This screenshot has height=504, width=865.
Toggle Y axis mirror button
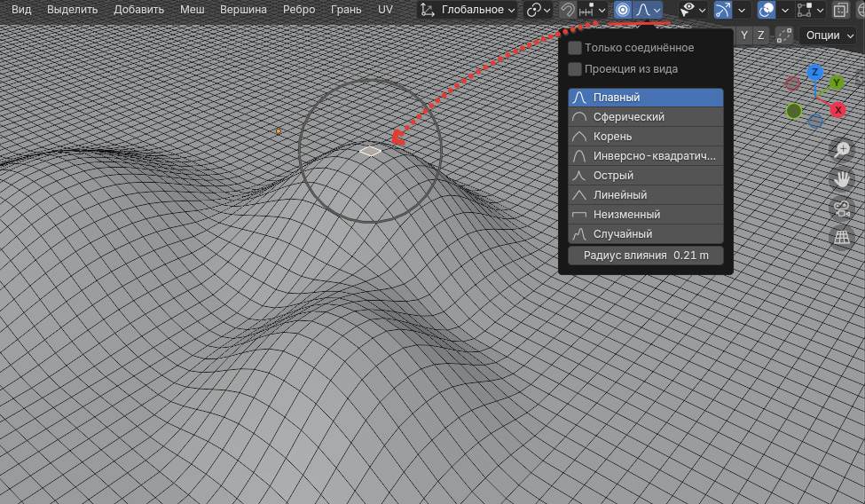pyautogui.click(x=744, y=35)
